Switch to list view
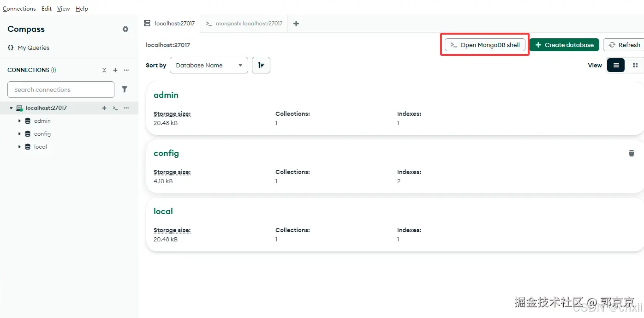Image resolution: width=644 pixels, height=318 pixels. click(x=616, y=65)
